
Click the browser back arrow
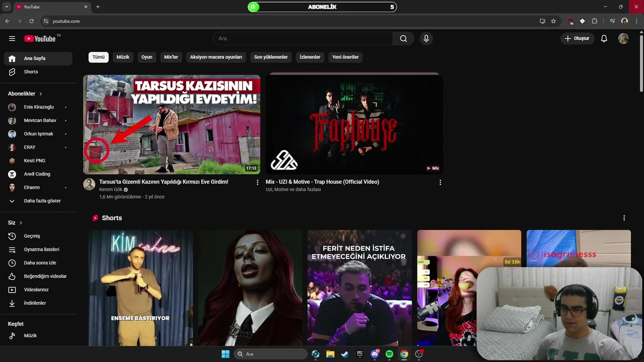click(7, 21)
